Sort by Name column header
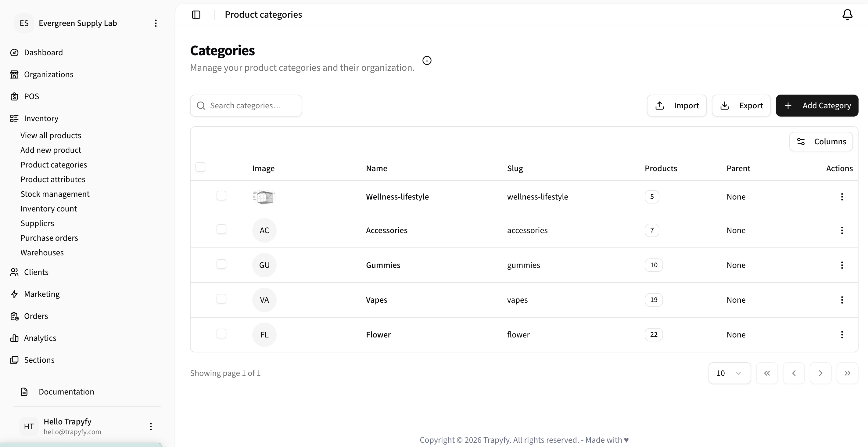The width and height of the screenshot is (868, 447). point(376,168)
